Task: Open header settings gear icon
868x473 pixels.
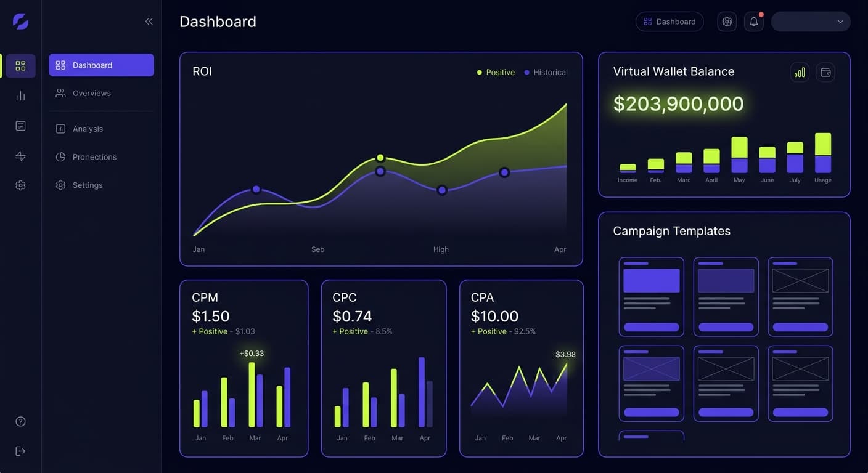Action: coord(726,21)
